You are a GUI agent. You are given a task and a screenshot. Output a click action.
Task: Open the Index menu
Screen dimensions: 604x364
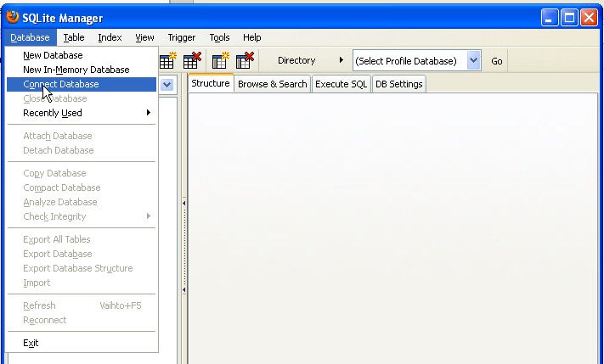tap(110, 37)
